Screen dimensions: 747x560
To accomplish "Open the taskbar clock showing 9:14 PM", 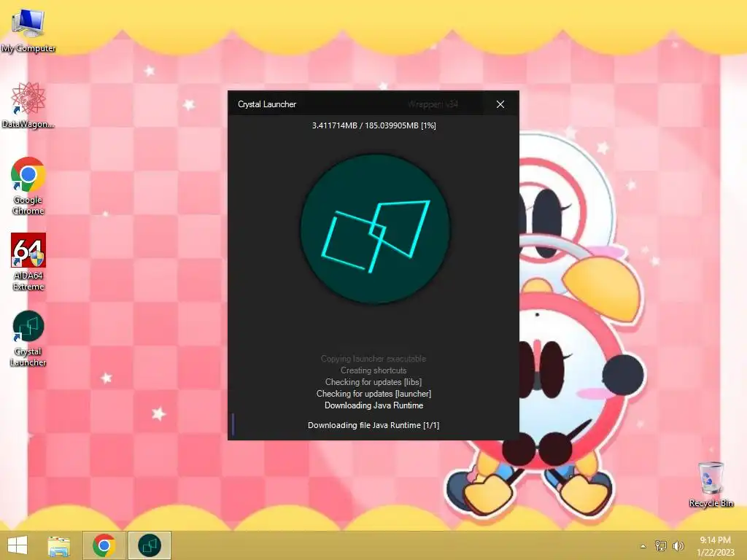I will [715, 546].
